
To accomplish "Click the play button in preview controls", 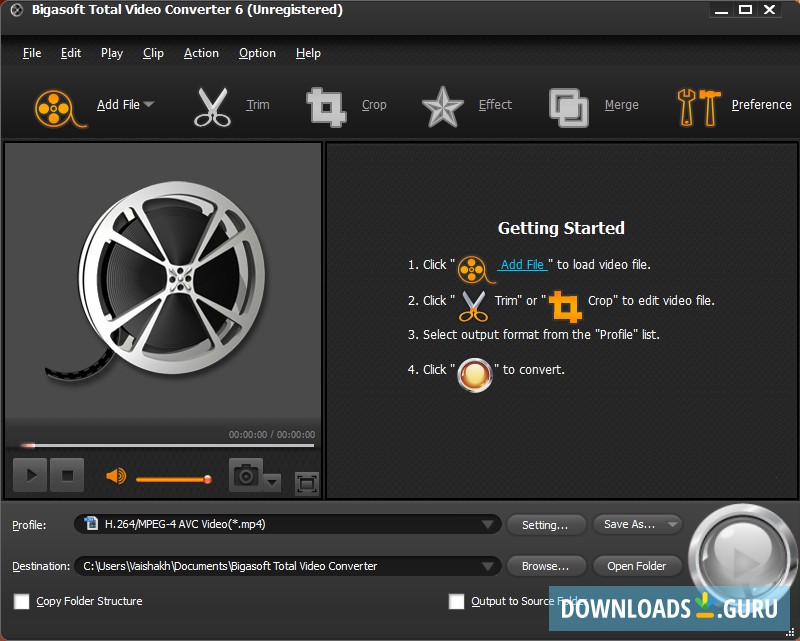I will tap(30, 475).
